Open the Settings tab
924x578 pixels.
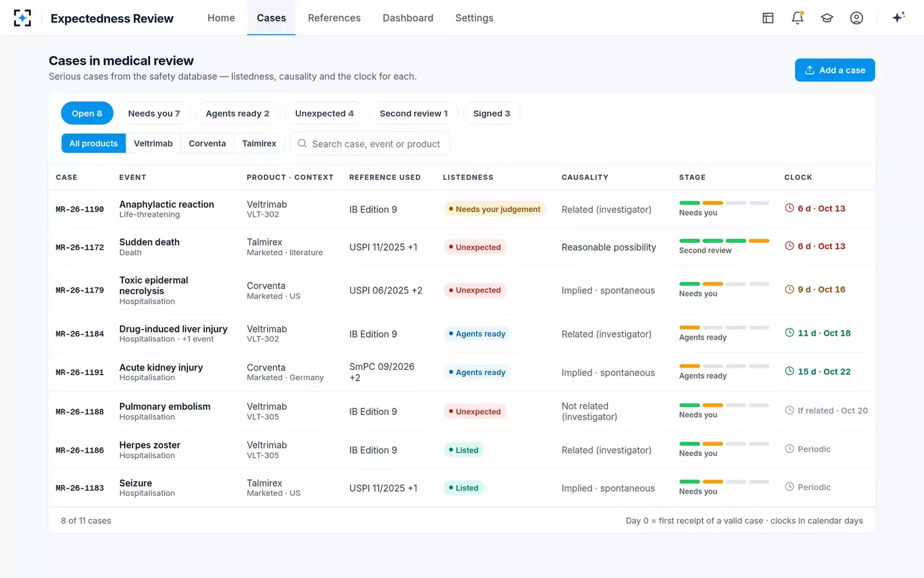[474, 18]
